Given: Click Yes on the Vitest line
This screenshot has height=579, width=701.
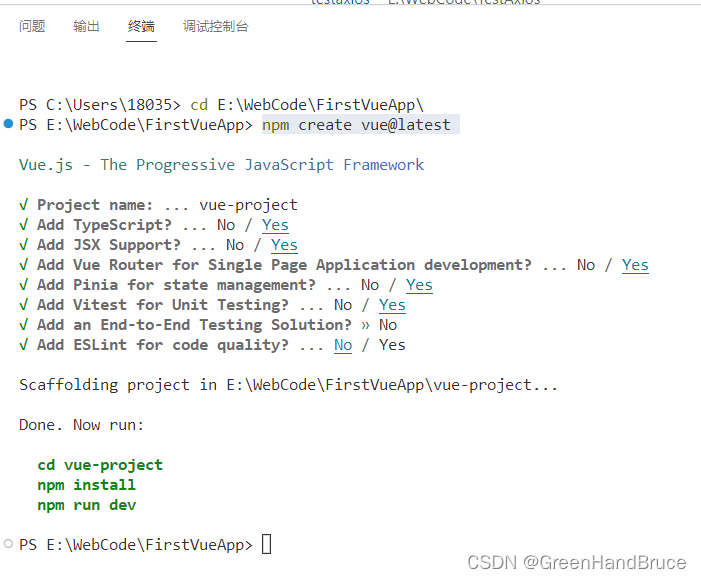Looking at the screenshot, I should 392,305.
